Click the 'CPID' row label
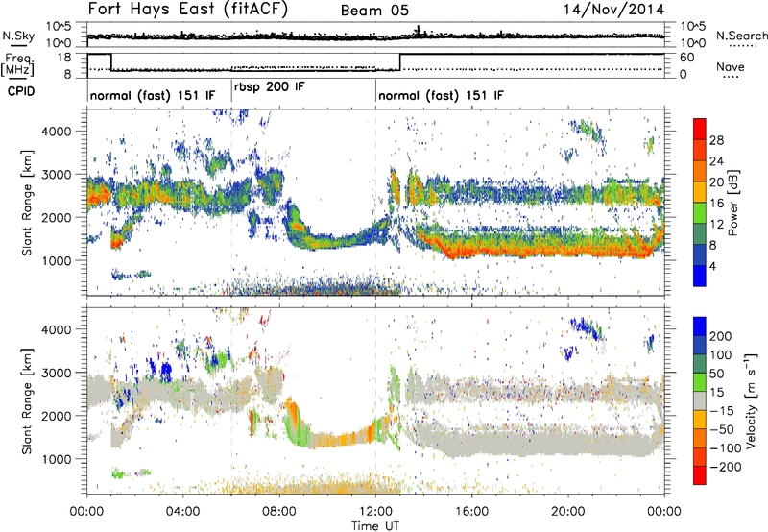Viewport: 768px width, 532px height. coord(21,91)
